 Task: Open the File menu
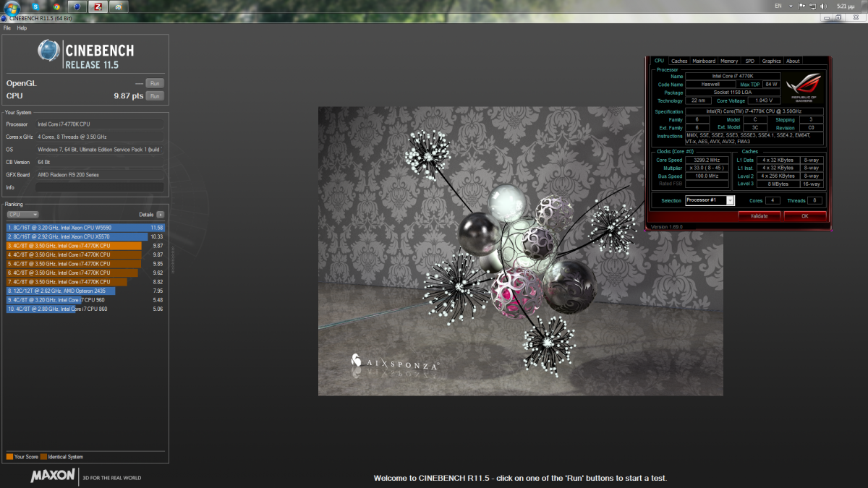7,28
